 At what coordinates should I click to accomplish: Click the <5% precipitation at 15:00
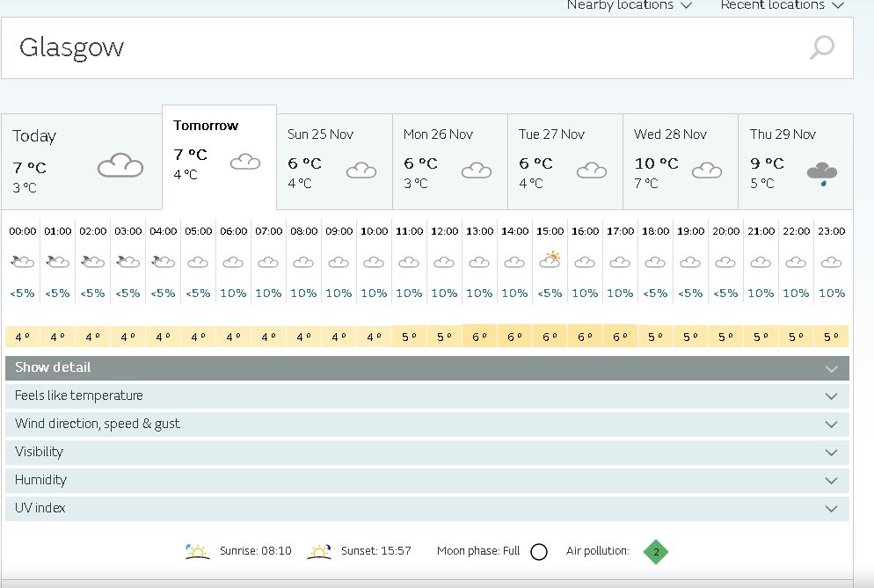click(550, 294)
